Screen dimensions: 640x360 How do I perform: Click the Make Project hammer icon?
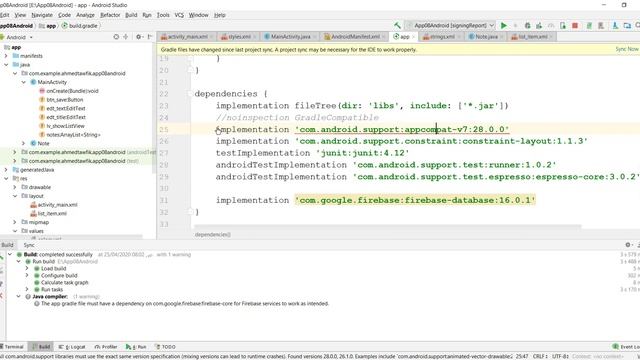click(397, 25)
